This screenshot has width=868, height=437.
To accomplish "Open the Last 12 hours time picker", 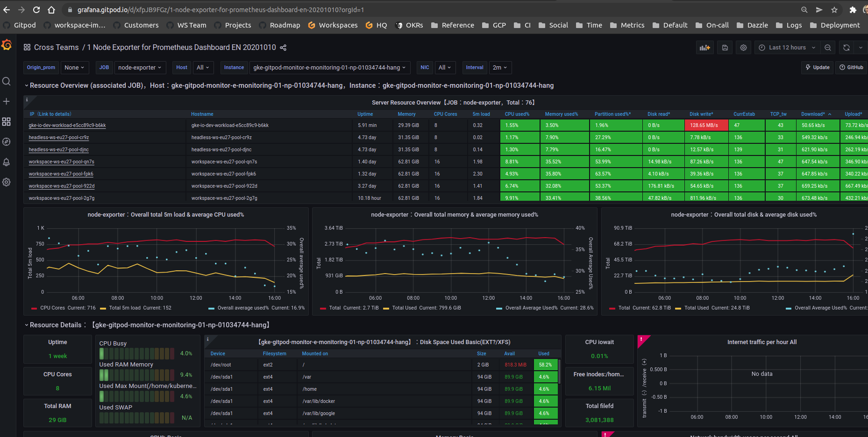I will (787, 48).
